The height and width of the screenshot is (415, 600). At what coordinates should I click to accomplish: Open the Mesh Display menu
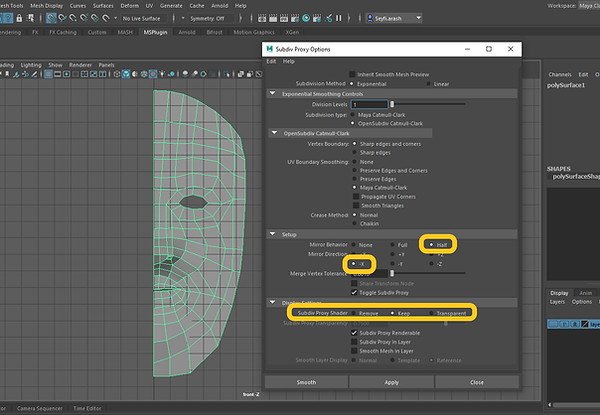[x=46, y=6]
